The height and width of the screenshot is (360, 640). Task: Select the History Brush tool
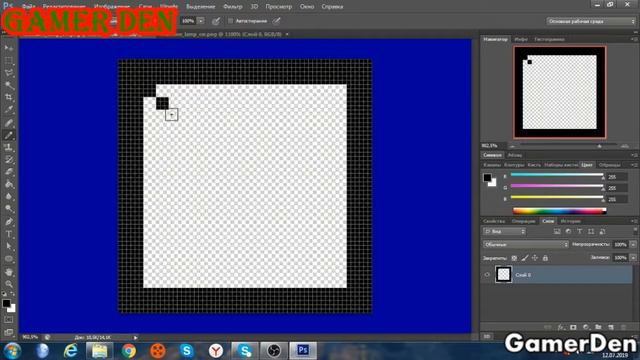point(9,160)
